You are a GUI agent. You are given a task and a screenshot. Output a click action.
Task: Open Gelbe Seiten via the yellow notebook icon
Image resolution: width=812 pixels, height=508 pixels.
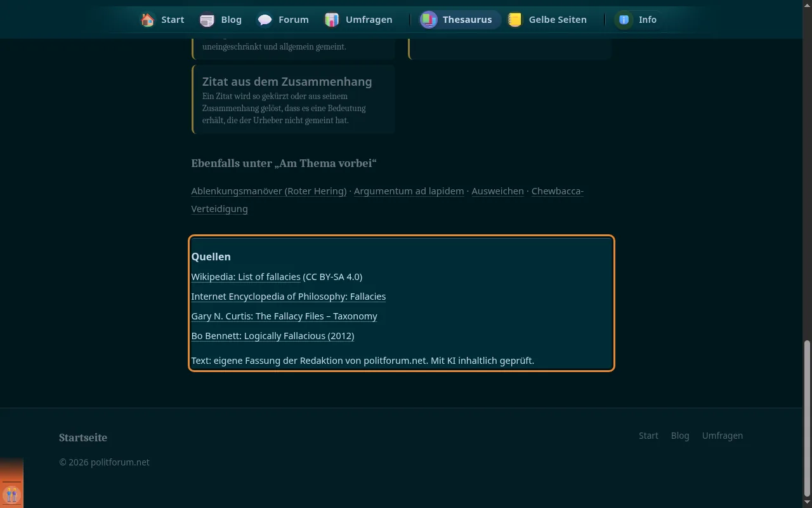[515, 20]
